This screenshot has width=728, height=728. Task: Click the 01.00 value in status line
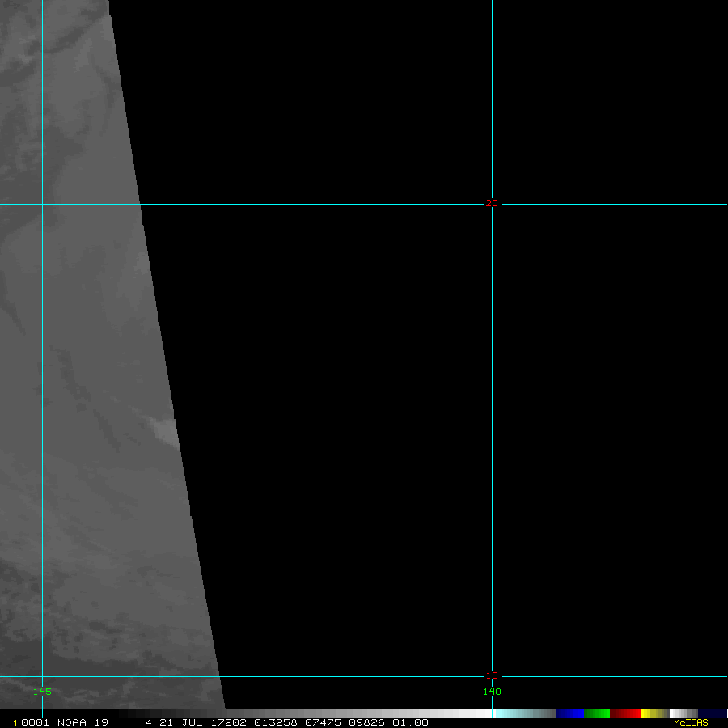[x=410, y=722]
